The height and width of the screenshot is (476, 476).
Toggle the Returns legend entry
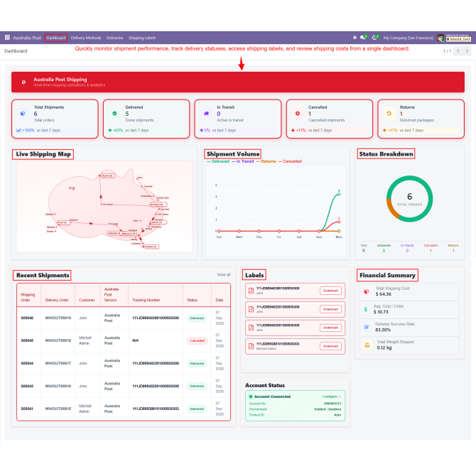266,161
